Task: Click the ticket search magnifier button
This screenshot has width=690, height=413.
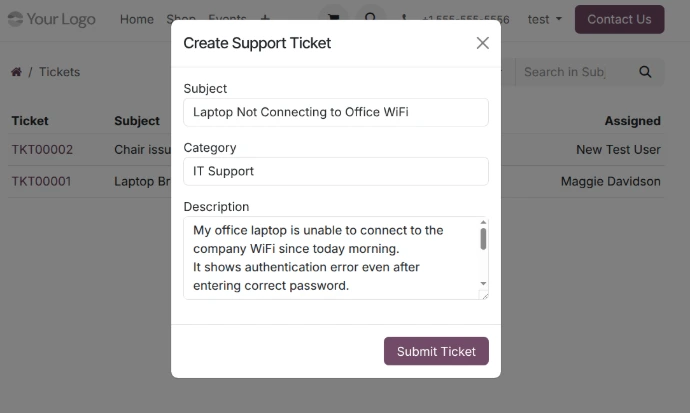Action: (645, 72)
